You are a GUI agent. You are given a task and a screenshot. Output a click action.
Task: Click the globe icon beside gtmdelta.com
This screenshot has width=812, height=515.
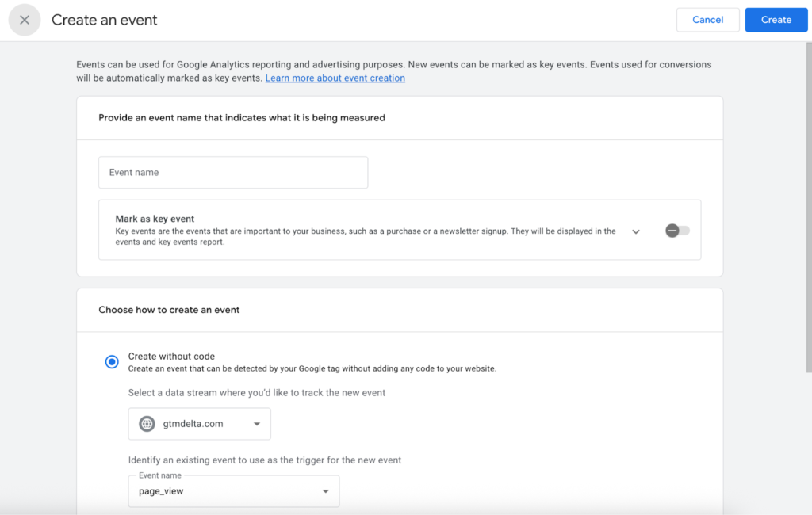tap(147, 424)
